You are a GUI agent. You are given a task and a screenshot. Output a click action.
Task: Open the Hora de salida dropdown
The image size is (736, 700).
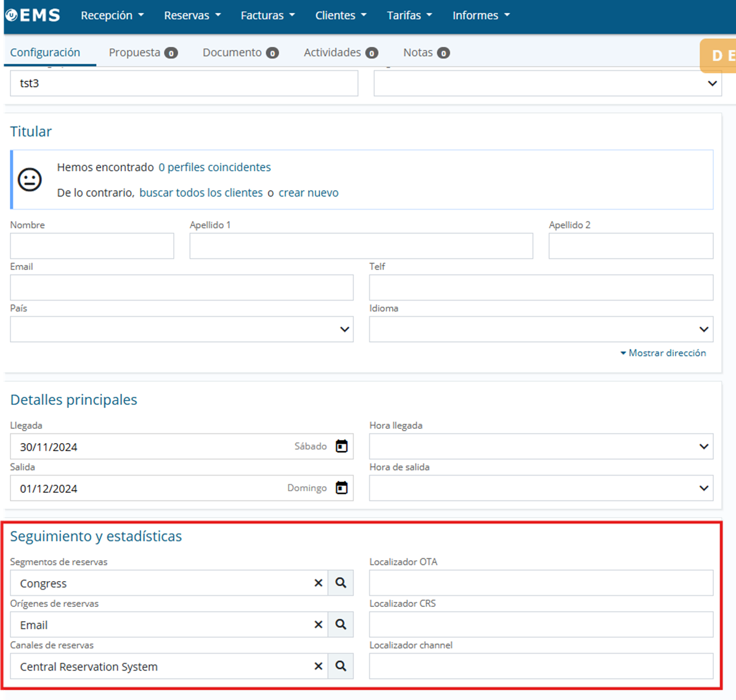(704, 488)
